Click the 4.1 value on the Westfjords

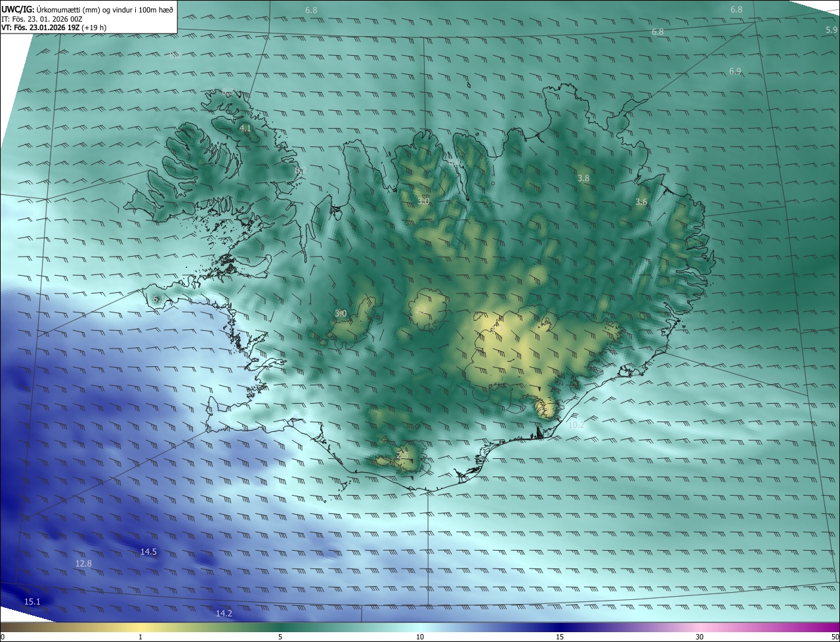coord(245,128)
